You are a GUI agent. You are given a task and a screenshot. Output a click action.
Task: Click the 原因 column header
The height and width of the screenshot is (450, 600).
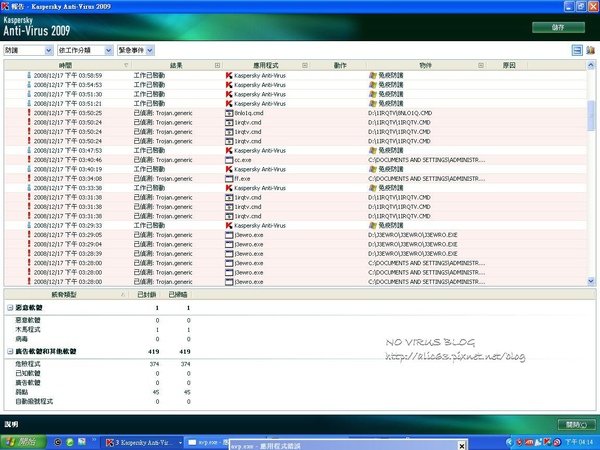coord(509,65)
